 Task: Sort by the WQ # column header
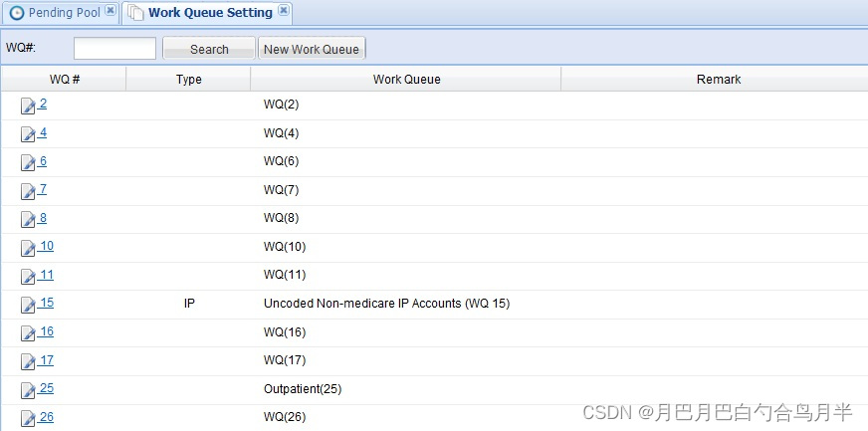coord(64,79)
